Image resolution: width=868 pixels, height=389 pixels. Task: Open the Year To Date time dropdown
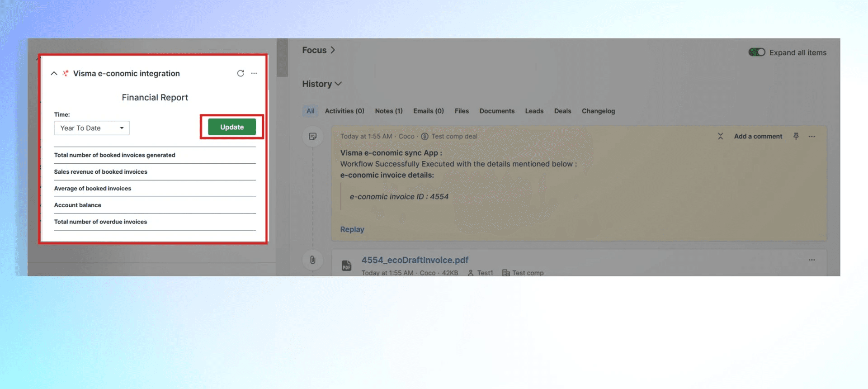[x=92, y=128]
